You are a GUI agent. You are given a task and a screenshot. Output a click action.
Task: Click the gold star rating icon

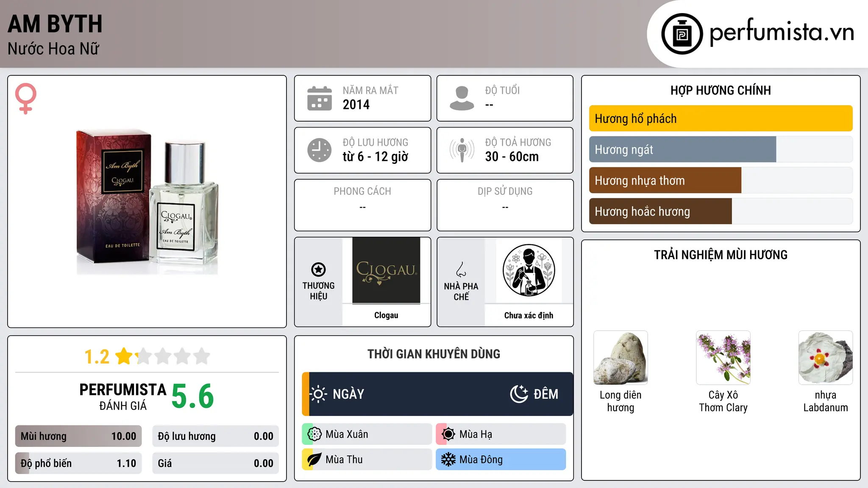[125, 356]
